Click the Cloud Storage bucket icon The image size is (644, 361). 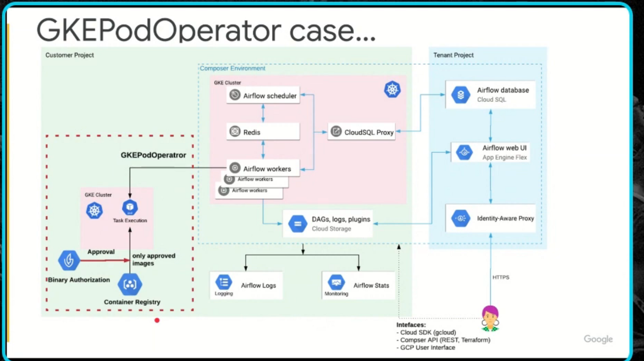298,224
